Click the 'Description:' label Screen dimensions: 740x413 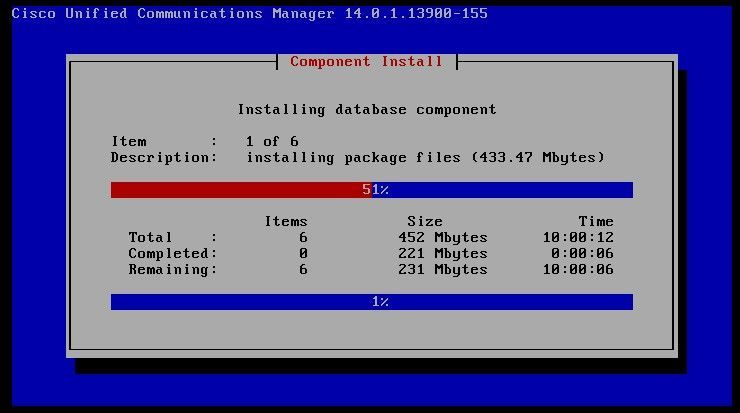point(164,158)
